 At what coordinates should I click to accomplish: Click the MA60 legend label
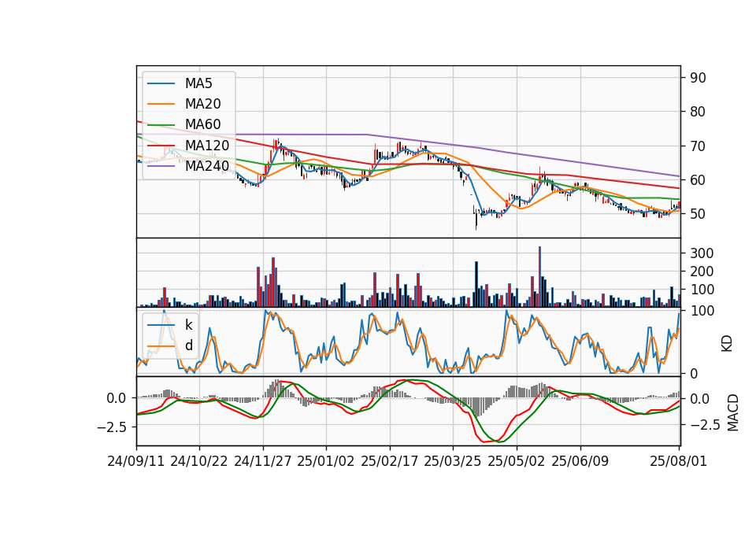click(x=202, y=124)
